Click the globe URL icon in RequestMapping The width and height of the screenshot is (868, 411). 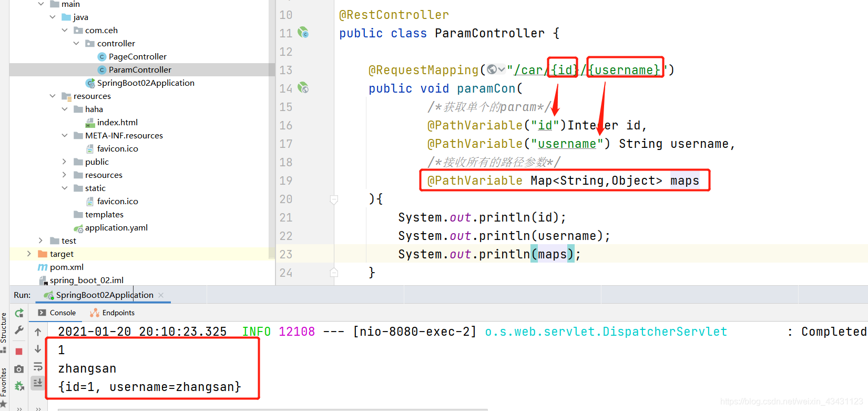tap(492, 69)
